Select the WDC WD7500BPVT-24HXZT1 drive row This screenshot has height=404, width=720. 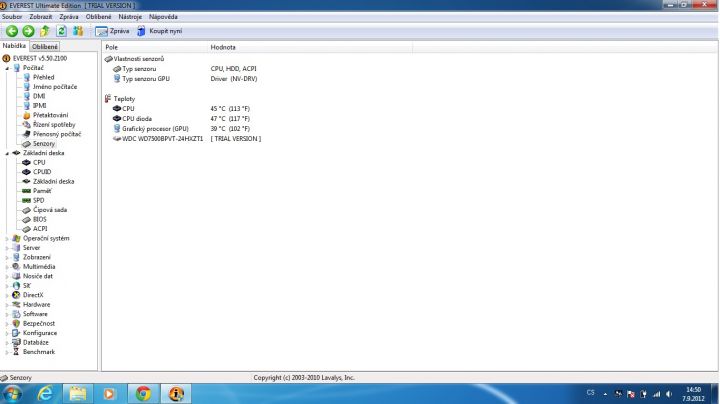(x=186, y=139)
